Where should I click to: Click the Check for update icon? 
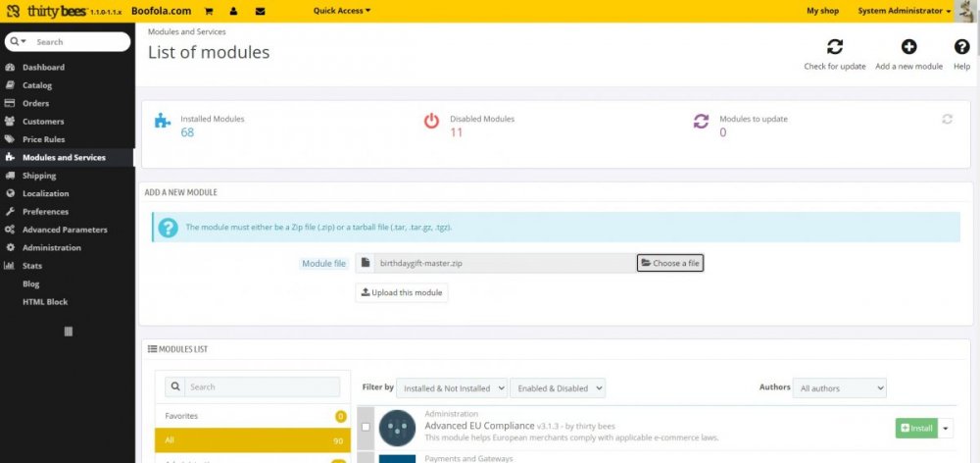(834, 47)
